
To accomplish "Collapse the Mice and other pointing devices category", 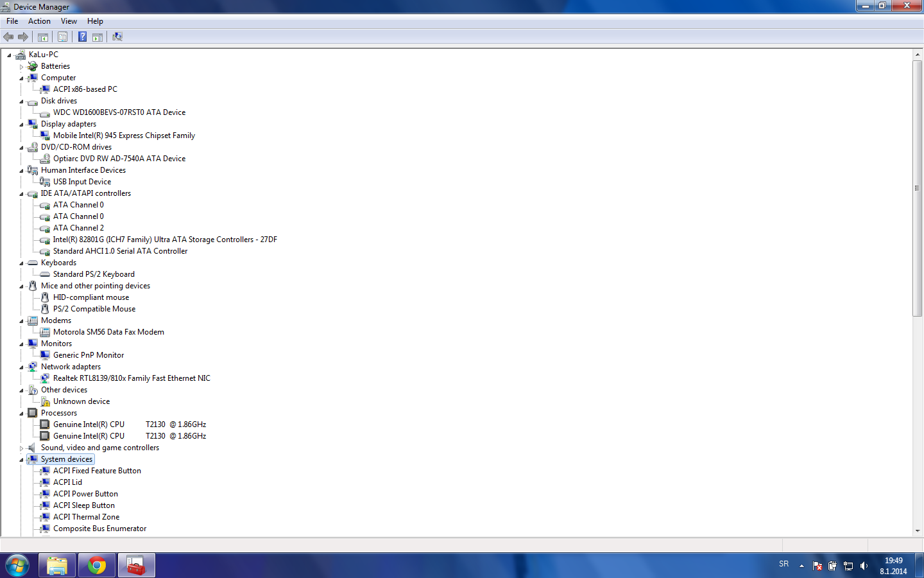I will [x=21, y=286].
